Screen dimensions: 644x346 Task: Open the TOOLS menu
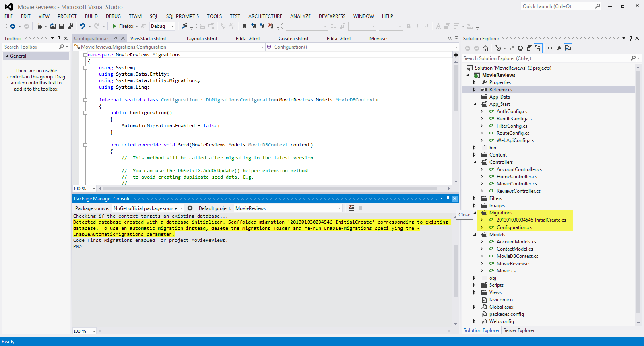point(215,16)
